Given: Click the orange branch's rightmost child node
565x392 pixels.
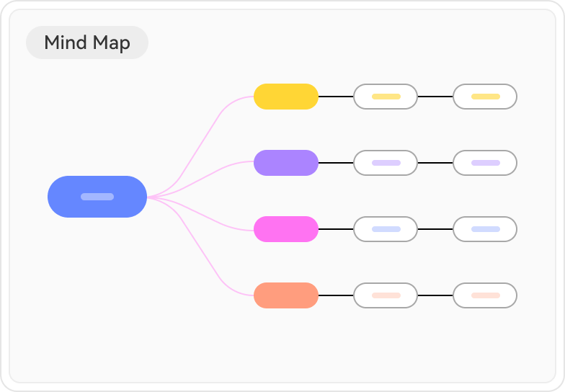Looking at the screenshot, I should pyautogui.click(x=485, y=295).
